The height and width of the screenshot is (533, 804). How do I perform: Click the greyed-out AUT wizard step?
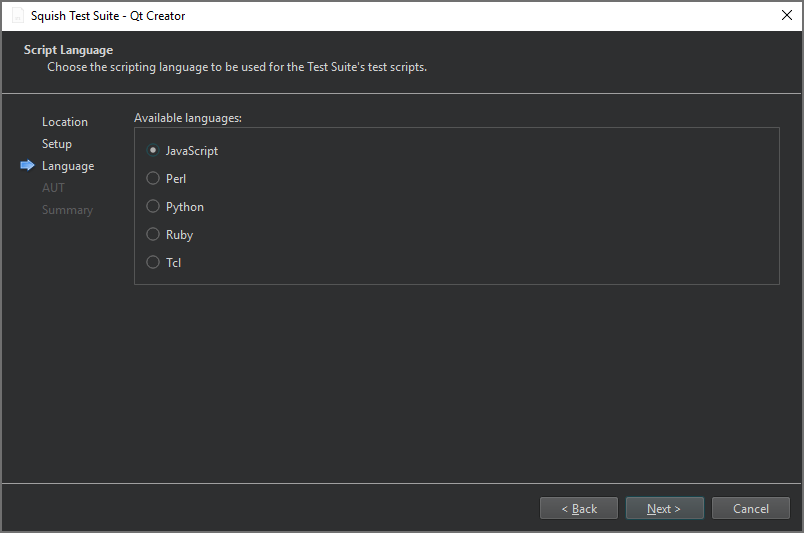(53, 188)
